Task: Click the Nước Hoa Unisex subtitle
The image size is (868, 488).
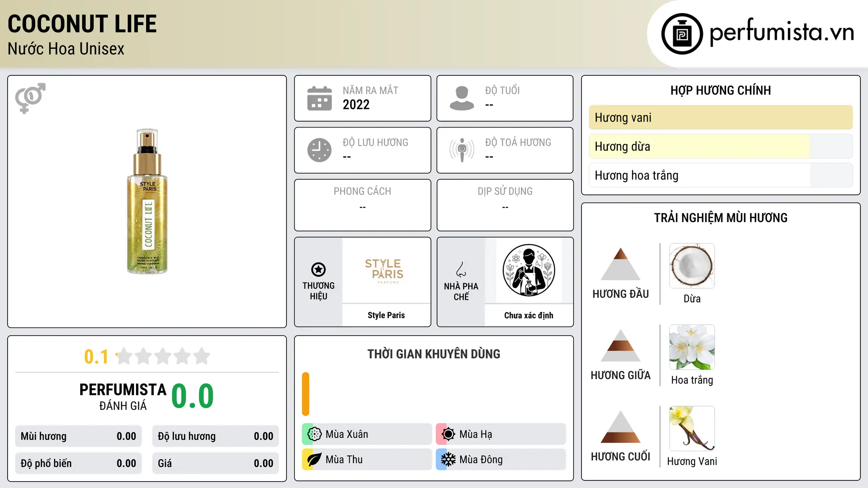Action: pyautogui.click(x=66, y=49)
